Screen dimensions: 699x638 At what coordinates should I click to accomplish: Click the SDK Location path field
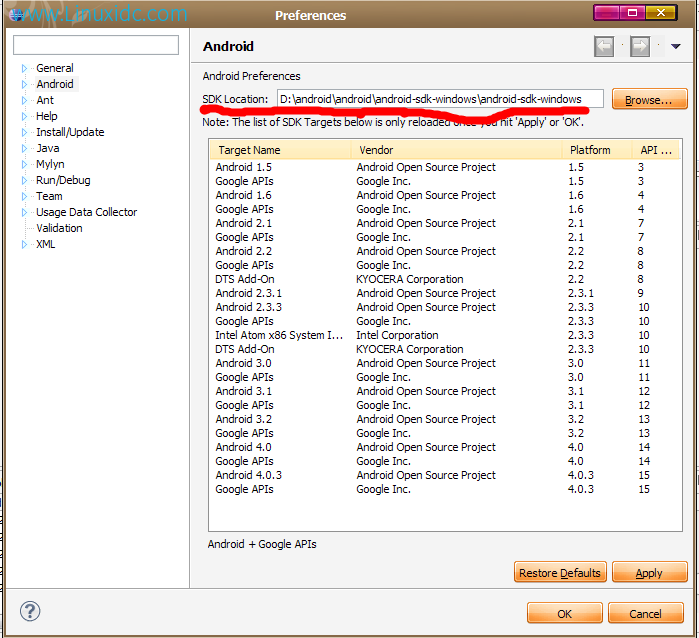440,99
